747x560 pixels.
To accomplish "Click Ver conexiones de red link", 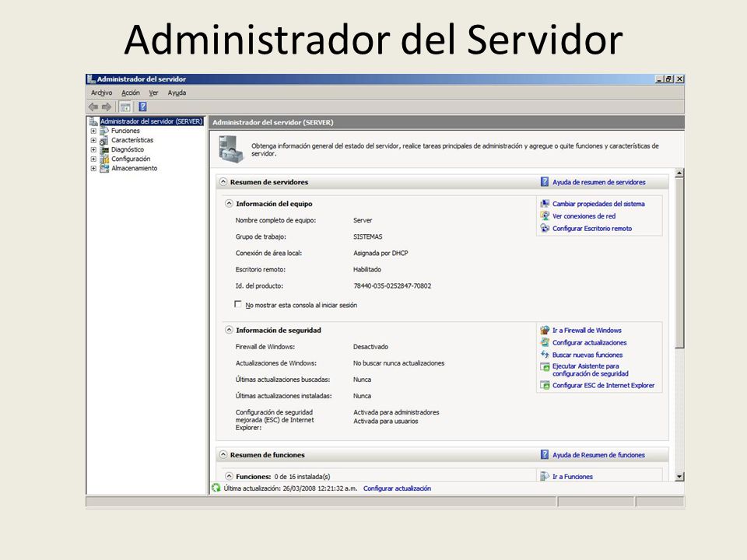I will coord(584,216).
